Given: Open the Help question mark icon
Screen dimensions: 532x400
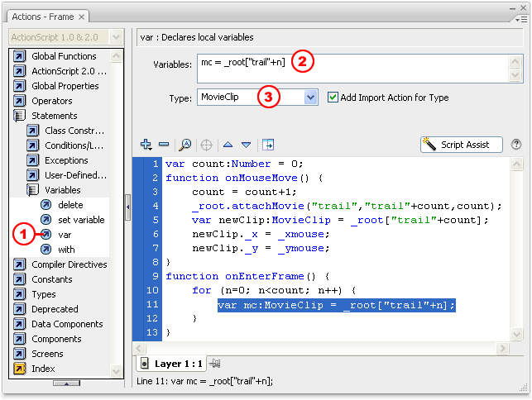Looking at the screenshot, I should pos(516,145).
